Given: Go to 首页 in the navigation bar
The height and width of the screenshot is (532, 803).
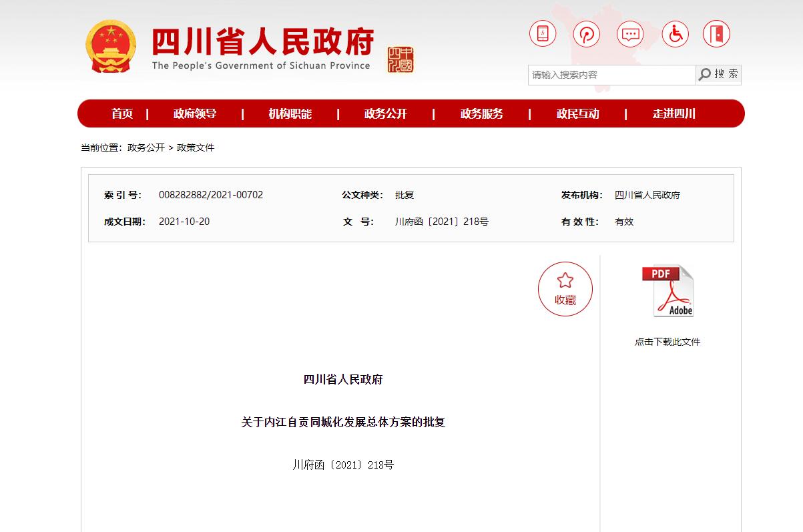Looking at the screenshot, I should [122, 114].
